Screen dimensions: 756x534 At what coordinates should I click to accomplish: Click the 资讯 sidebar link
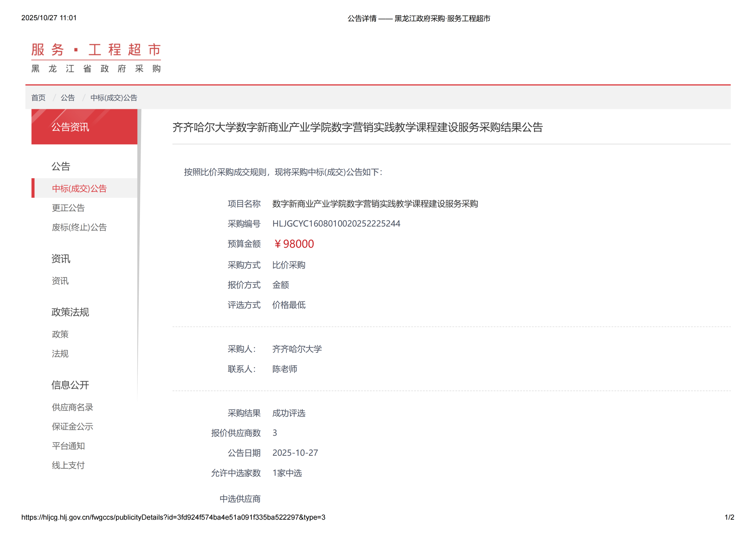pos(60,281)
